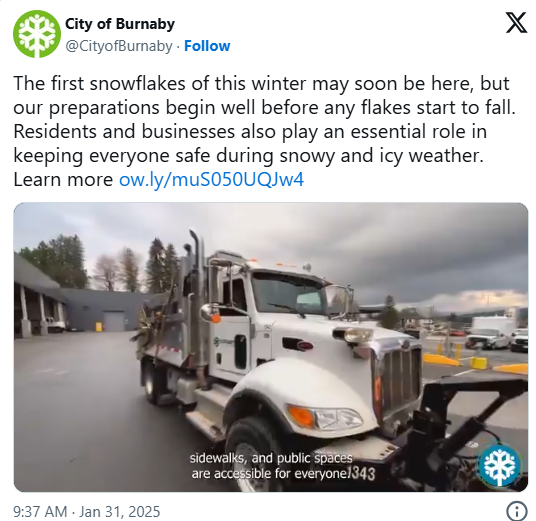Open the City of Burnaby profile avatar
This screenshot has height=521, width=536.
tap(37, 34)
